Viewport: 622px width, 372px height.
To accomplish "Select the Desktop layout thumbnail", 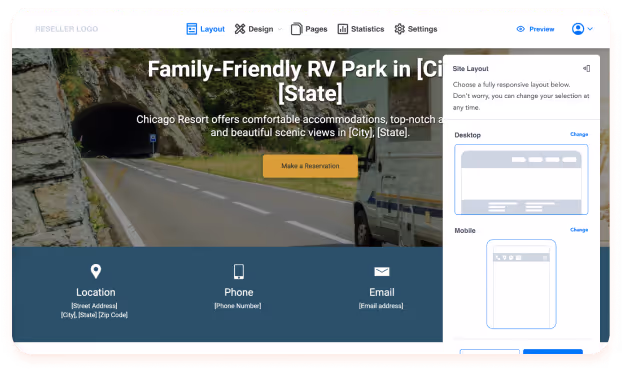I will pyautogui.click(x=521, y=179).
